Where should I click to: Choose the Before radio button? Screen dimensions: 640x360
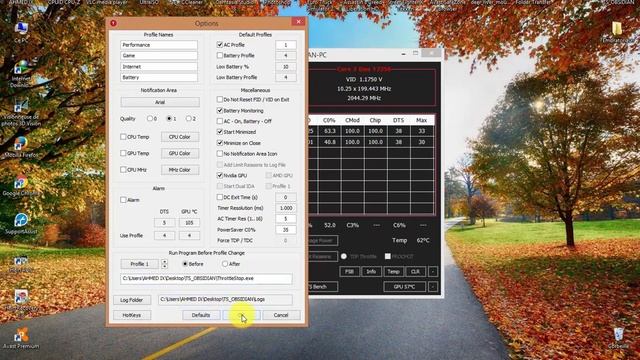pyautogui.click(x=185, y=264)
